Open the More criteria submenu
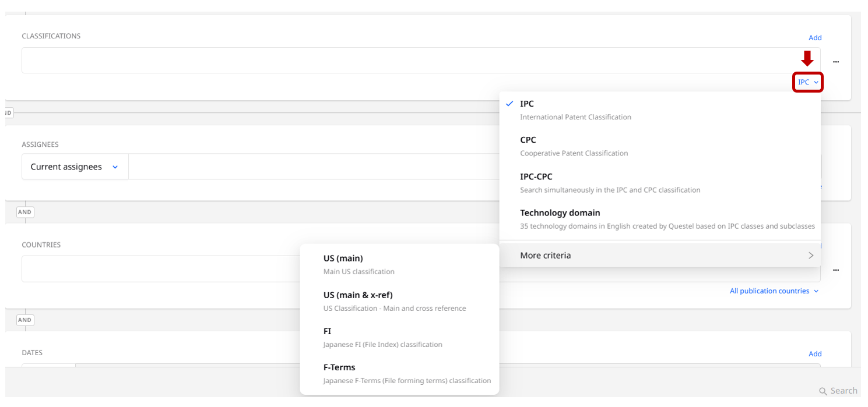This screenshot has height=407, width=868. [545, 256]
